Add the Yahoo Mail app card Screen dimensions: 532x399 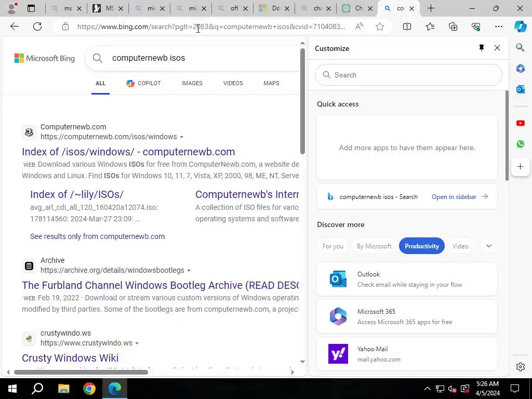[407, 353]
